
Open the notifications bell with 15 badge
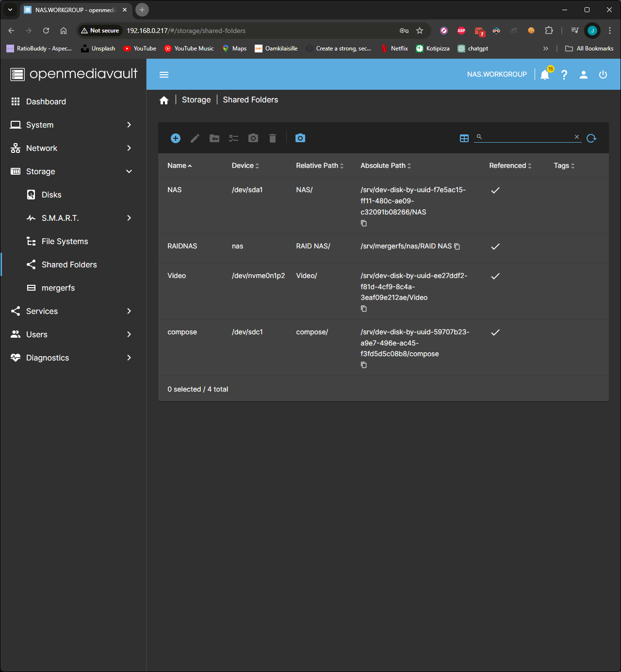(x=545, y=75)
